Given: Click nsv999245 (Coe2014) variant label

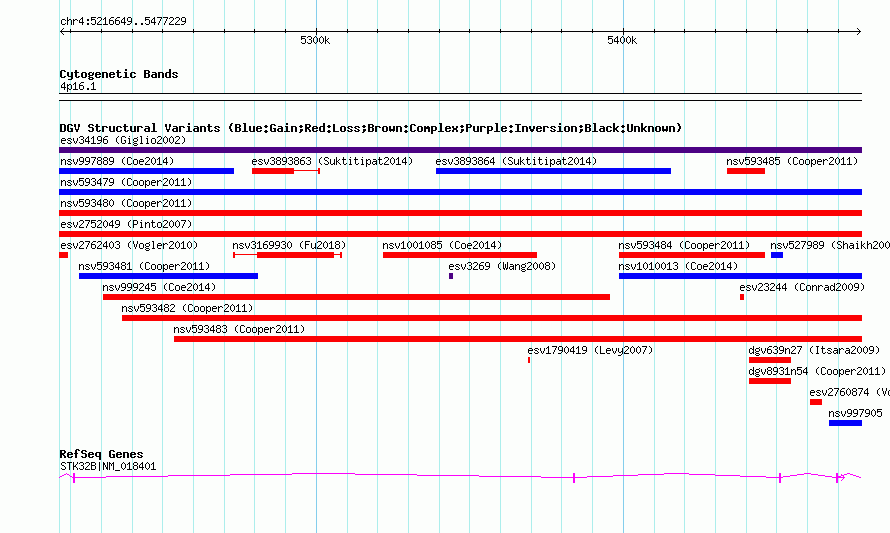Looking at the screenshot, I should tap(159, 287).
